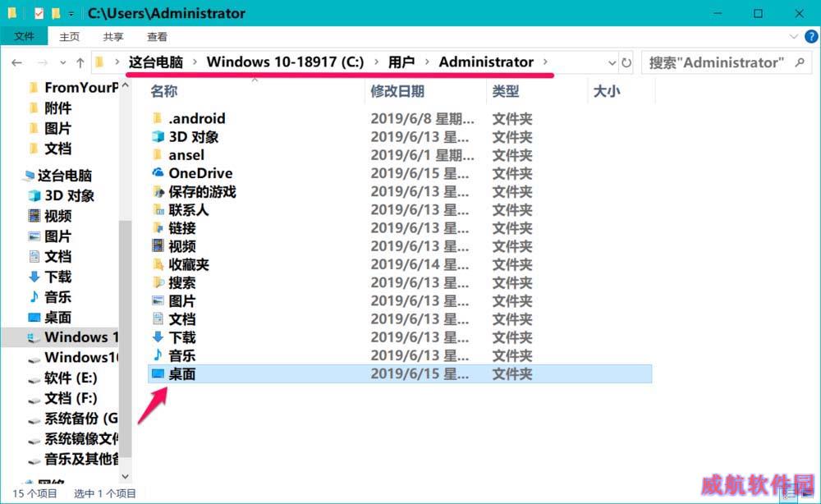Select the 视频 folder icon in file list

(x=158, y=245)
